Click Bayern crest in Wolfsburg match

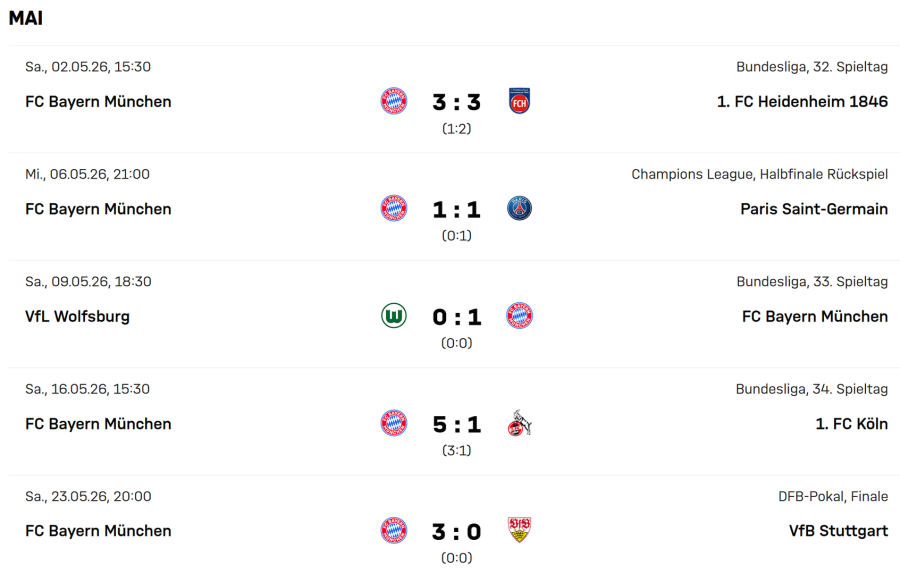[x=519, y=316]
